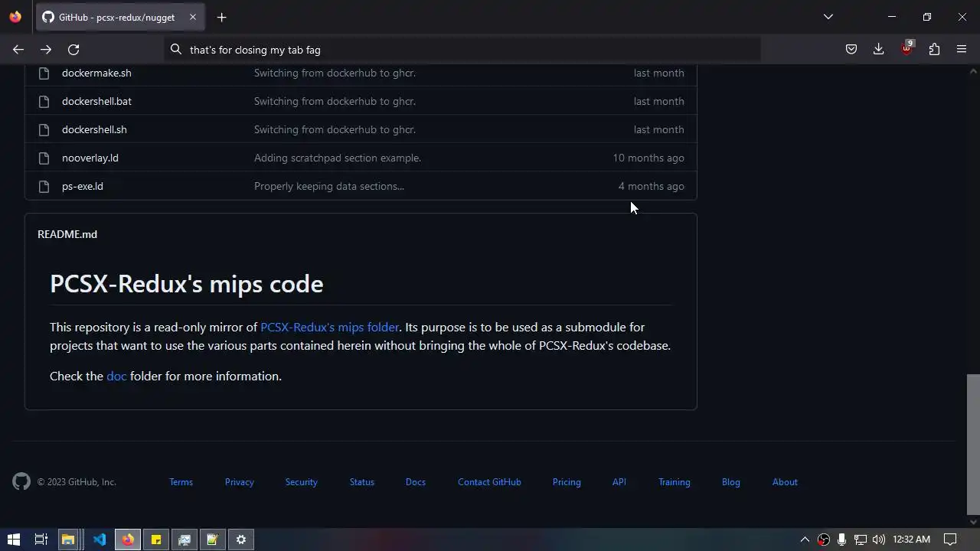Open File Explorer from the taskbar

click(x=68, y=540)
